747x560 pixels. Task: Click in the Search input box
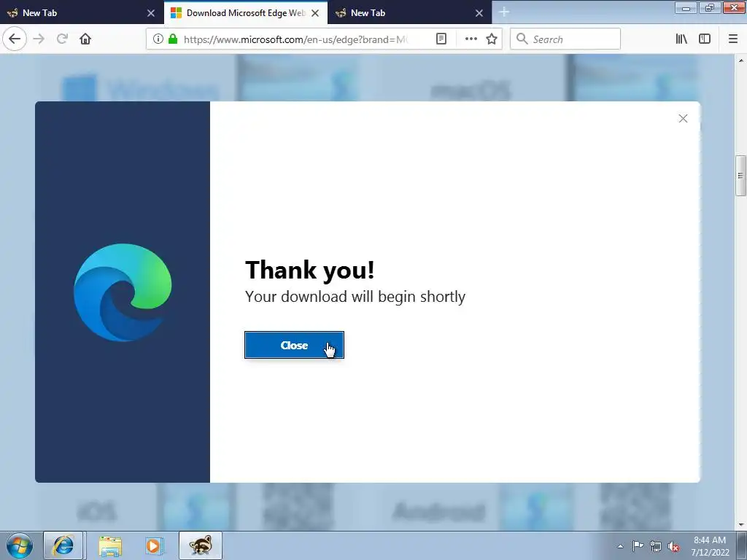565,39
